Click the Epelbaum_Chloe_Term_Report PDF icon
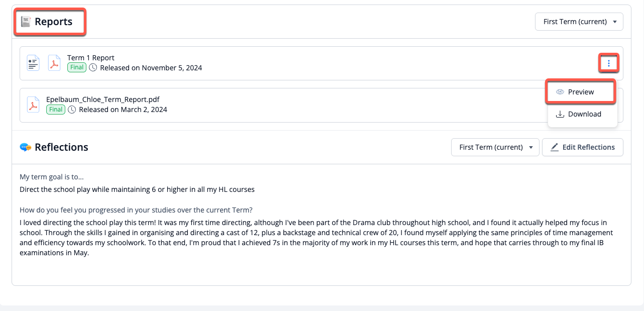Screen dimensions: 644x311 pyautogui.click(x=33, y=105)
